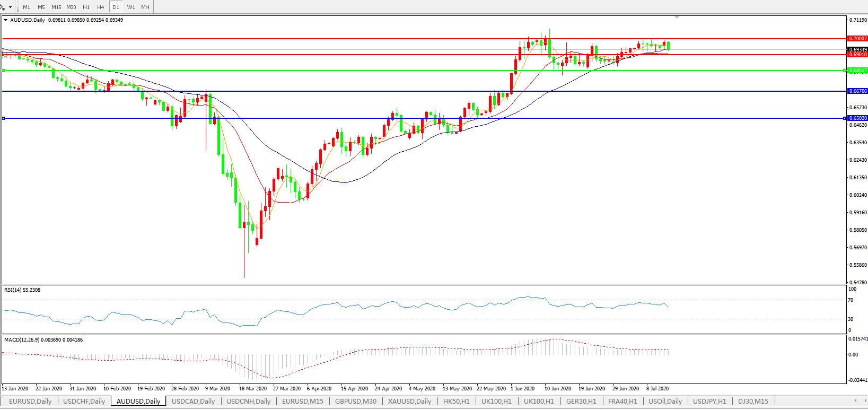Select the M15 timeframe button
Viewport: 868px width, 410px height.
pos(56,7)
